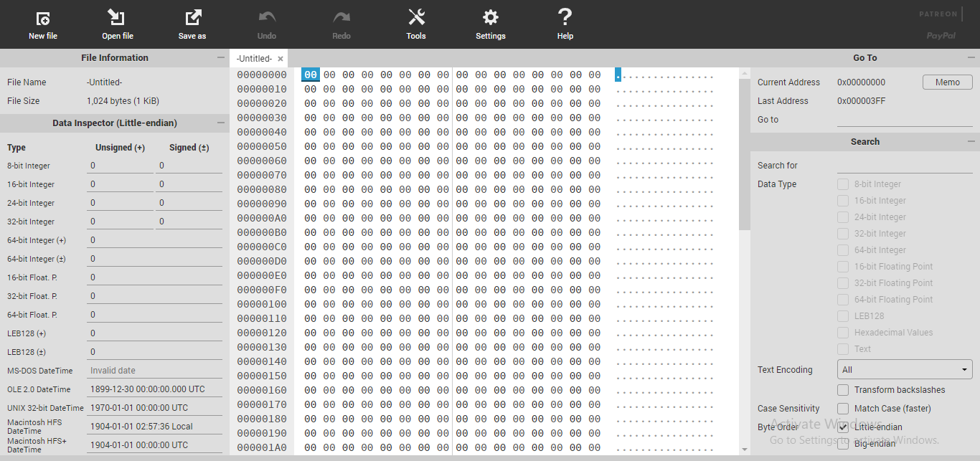This screenshot has width=980, height=461.
Task: Click the first ASCII column character
Action: click(618, 75)
